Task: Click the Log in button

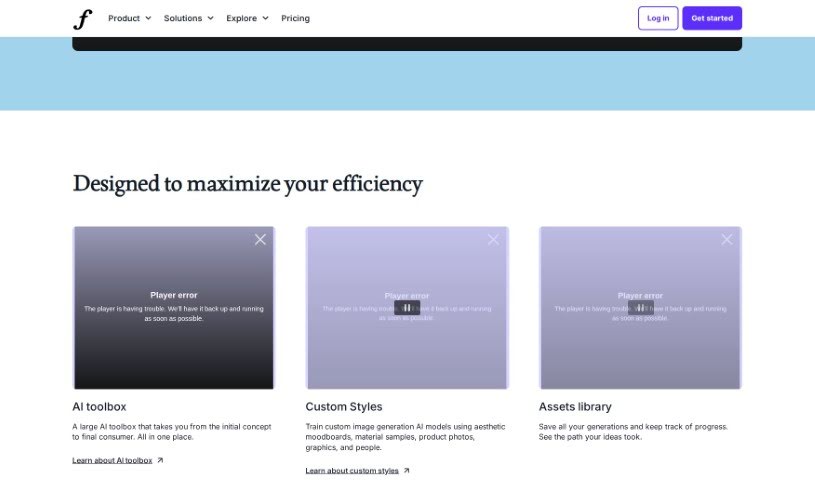Action: click(x=658, y=18)
